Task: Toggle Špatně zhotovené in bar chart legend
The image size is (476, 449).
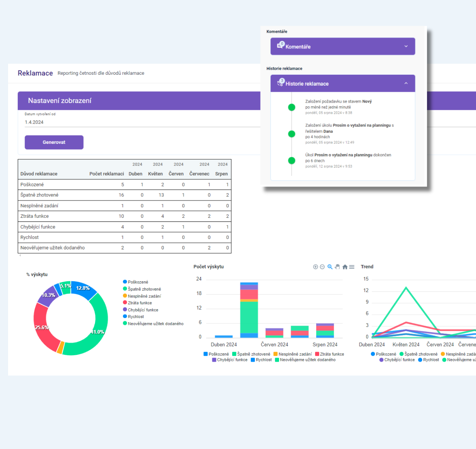Action: tap(251, 354)
